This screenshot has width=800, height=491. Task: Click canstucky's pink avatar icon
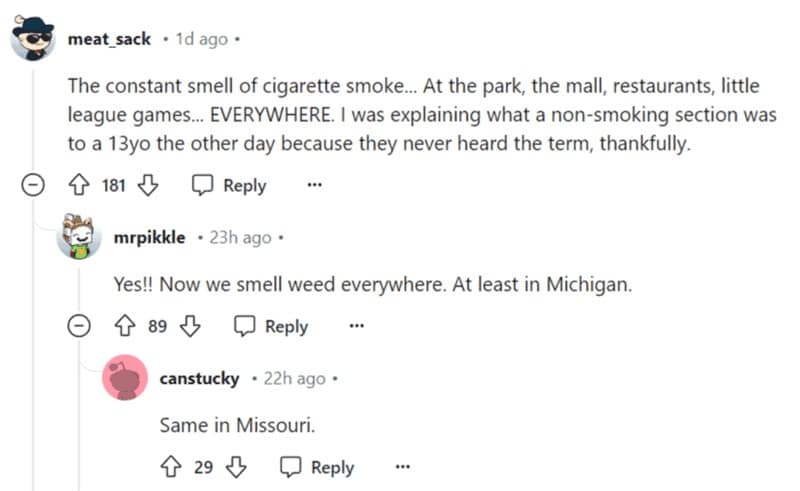tap(126, 380)
